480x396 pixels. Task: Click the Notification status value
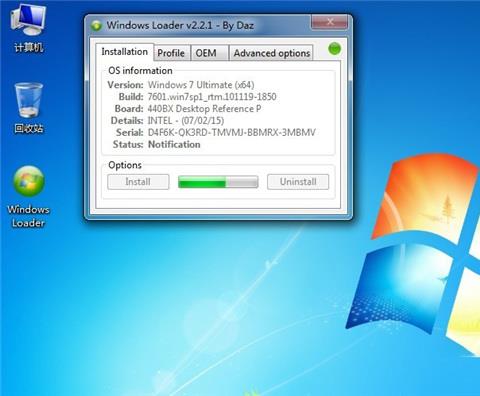coord(174,144)
